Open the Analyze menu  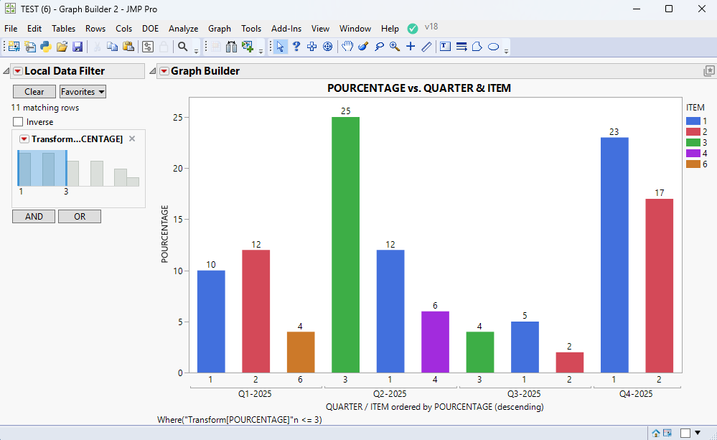point(183,28)
